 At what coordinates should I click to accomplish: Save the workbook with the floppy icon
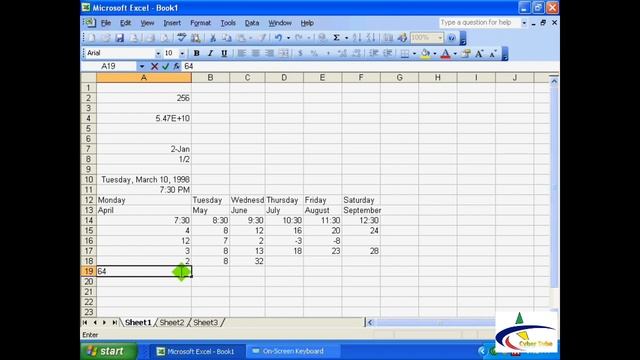(x=119, y=38)
